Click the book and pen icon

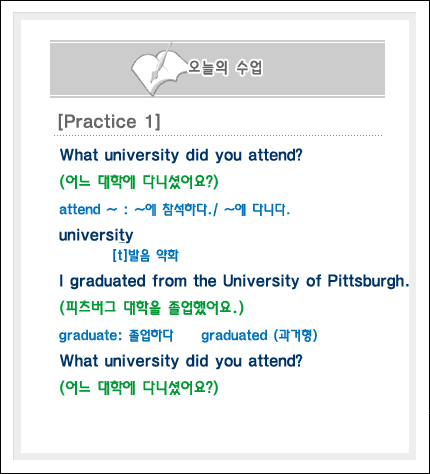coord(158,69)
